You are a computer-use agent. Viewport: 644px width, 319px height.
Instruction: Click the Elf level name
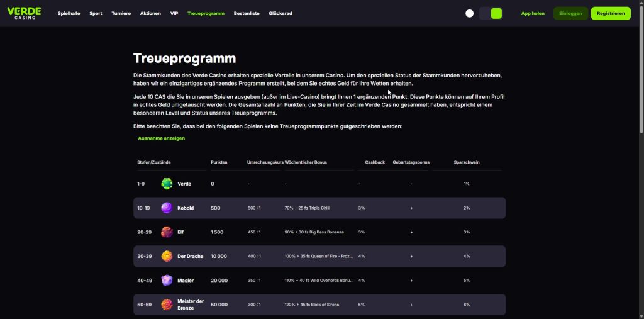(180, 232)
